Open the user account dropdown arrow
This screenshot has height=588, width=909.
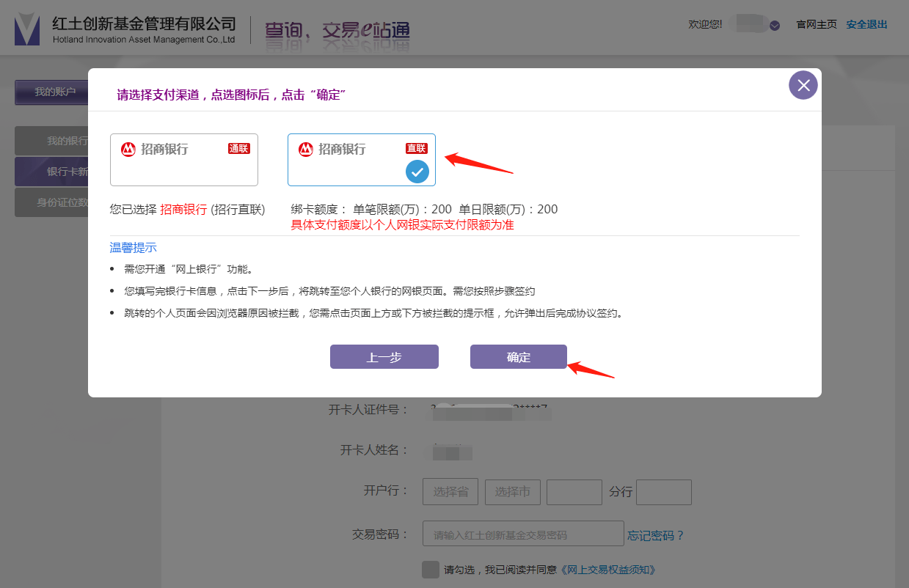click(x=775, y=26)
